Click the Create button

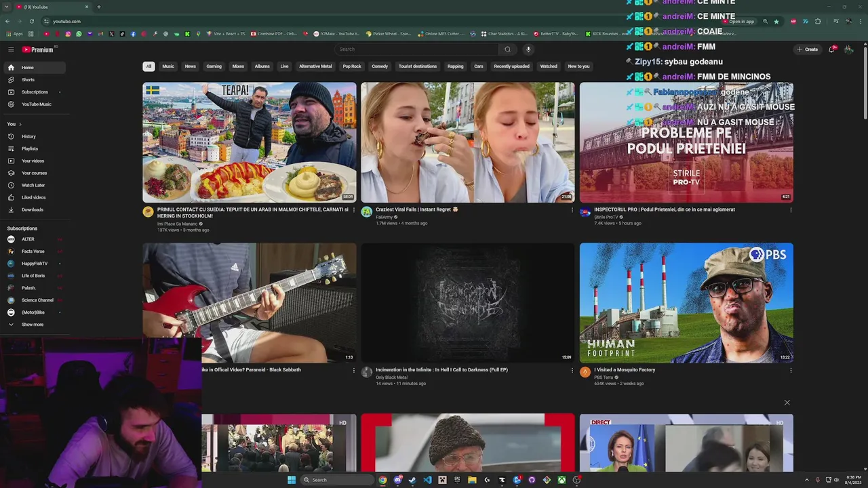(x=807, y=49)
